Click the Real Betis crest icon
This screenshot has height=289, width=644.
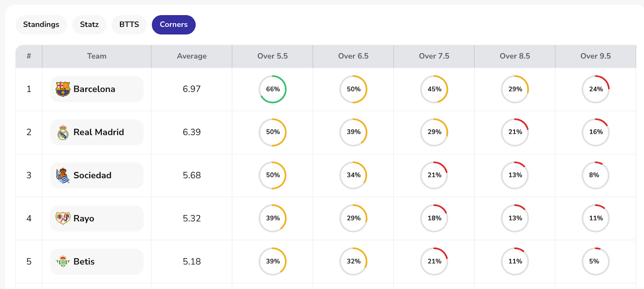coord(63,262)
